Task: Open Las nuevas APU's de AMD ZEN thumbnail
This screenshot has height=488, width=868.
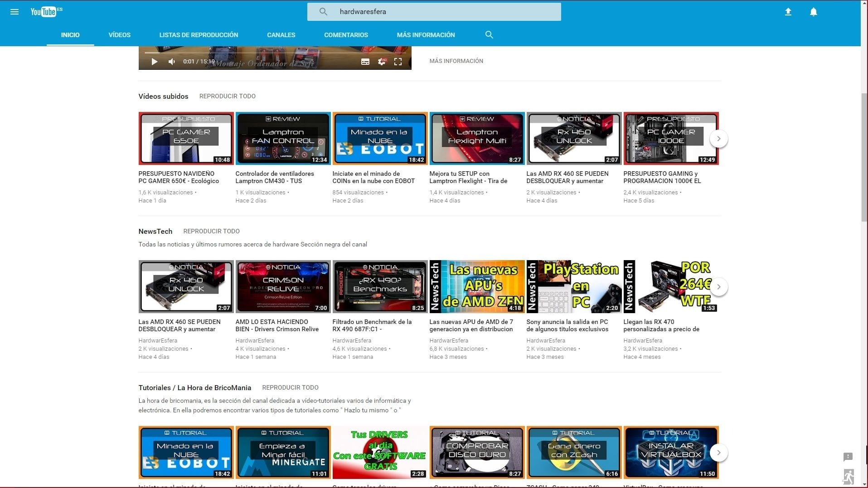Action: tap(477, 286)
